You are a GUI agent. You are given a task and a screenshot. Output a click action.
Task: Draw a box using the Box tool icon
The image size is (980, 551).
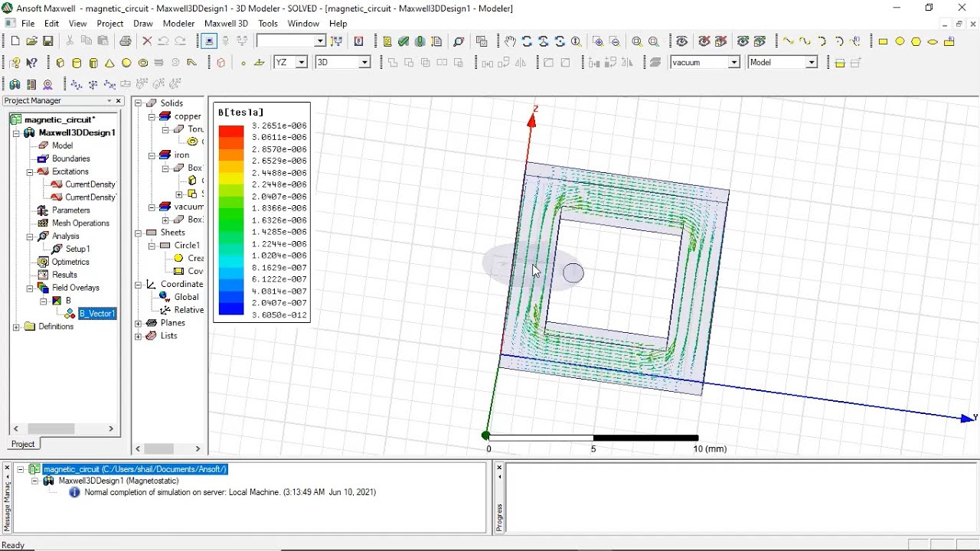[x=60, y=63]
